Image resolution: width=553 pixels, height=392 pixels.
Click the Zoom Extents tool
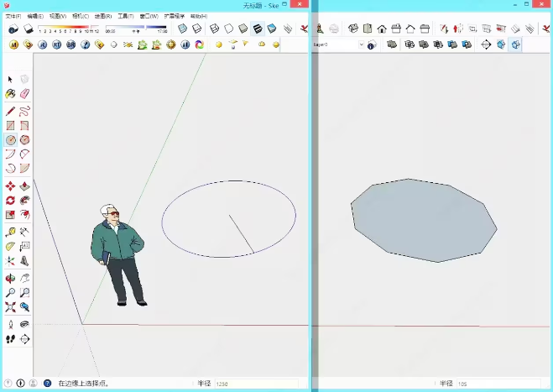click(x=10, y=307)
